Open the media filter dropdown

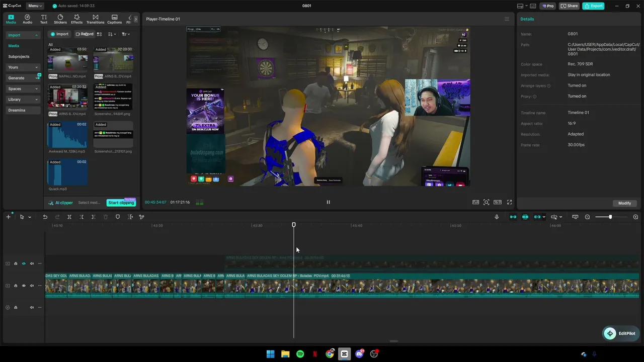pyautogui.click(x=125, y=34)
